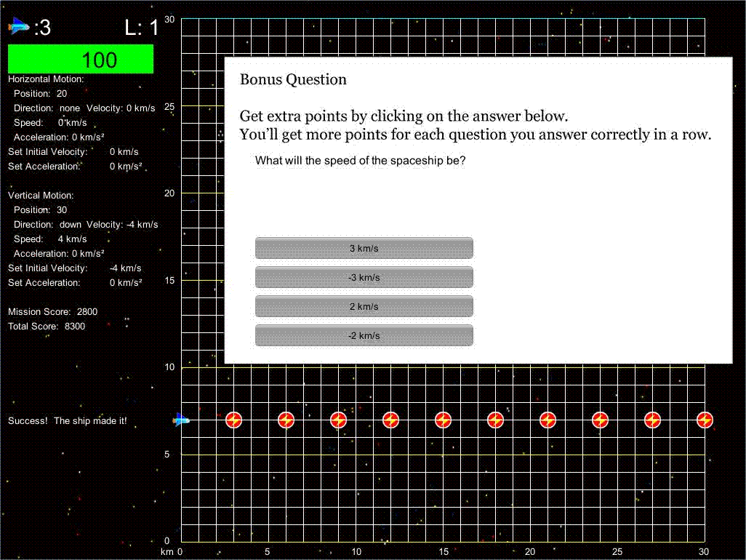This screenshot has height=560, width=746.
Task: Click the spaceship lives icon beside :3
Action: pos(19,25)
